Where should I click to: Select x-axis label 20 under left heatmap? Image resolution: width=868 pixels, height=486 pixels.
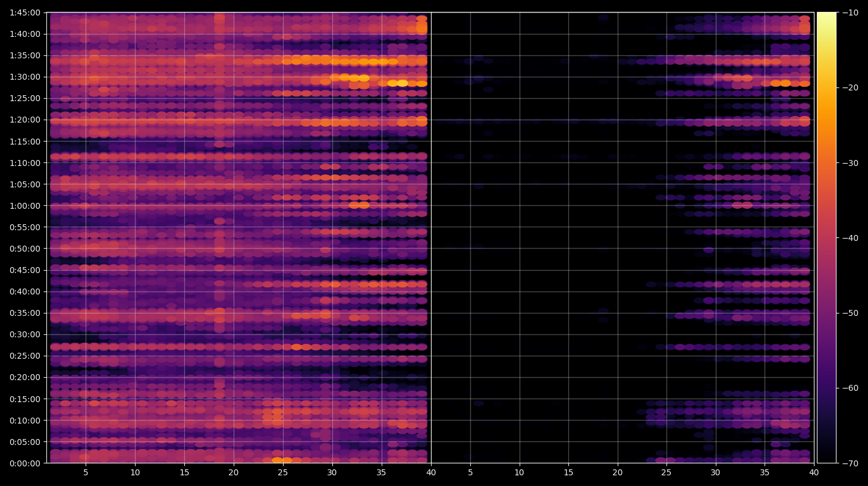(234, 473)
